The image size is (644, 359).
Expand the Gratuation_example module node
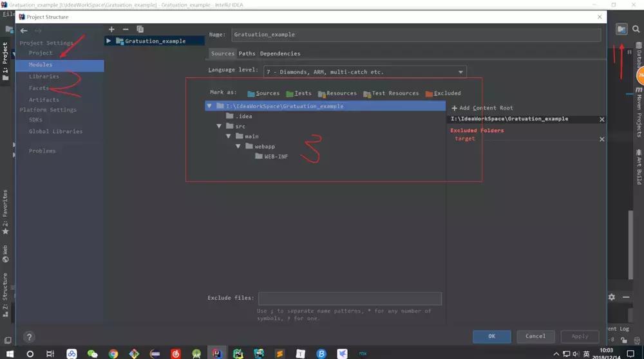109,41
